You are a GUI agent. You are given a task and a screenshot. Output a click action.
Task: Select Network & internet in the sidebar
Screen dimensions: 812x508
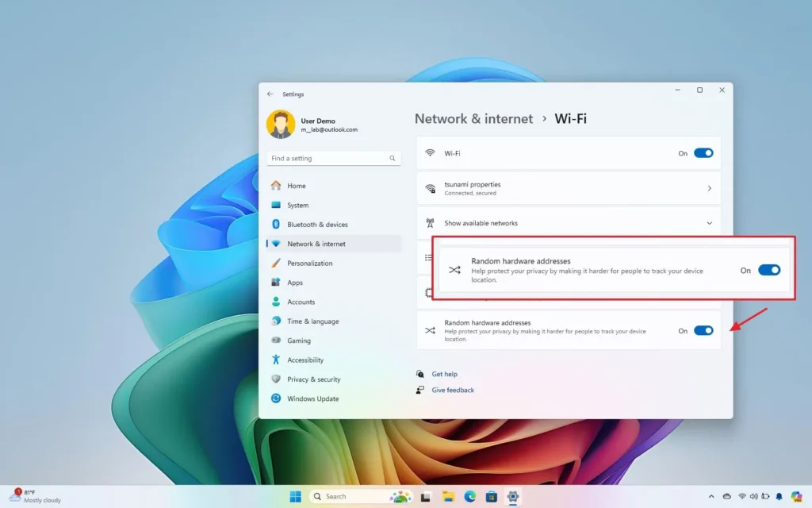coord(334,244)
